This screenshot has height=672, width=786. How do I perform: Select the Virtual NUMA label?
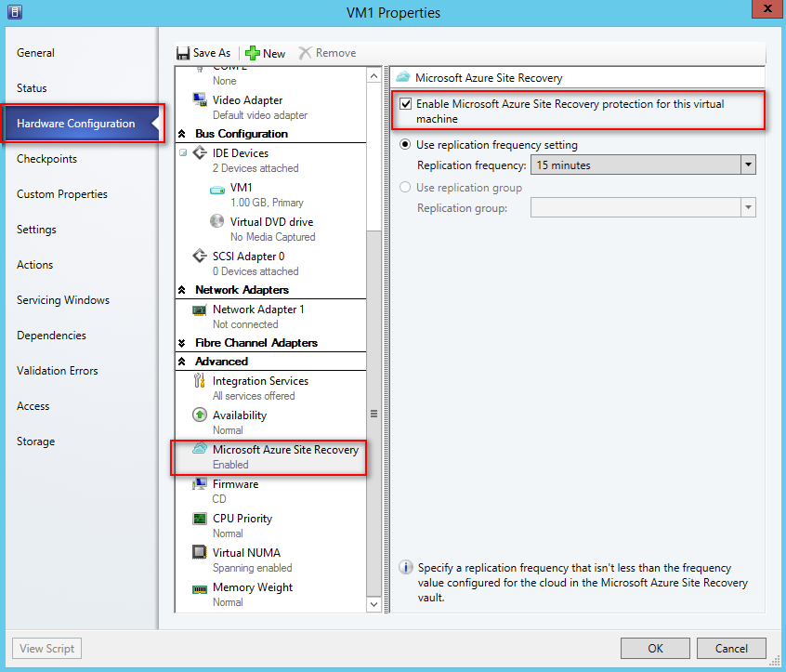coord(246,553)
